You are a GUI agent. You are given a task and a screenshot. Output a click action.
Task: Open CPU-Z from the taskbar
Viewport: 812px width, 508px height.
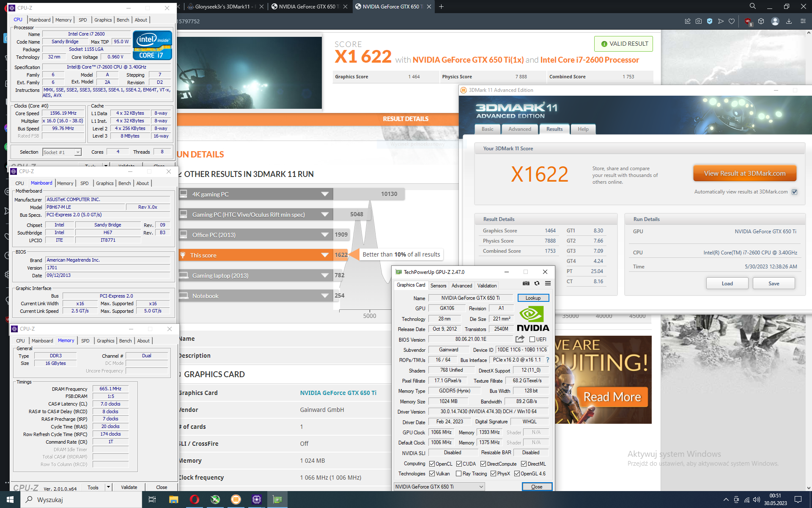point(256,500)
